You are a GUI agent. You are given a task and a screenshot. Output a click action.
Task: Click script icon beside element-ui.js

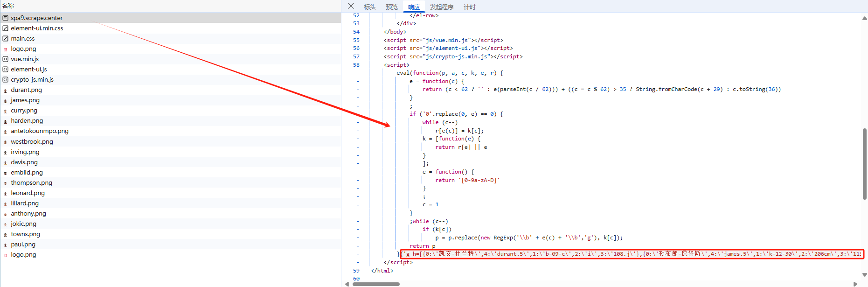click(x=6, y=69)
